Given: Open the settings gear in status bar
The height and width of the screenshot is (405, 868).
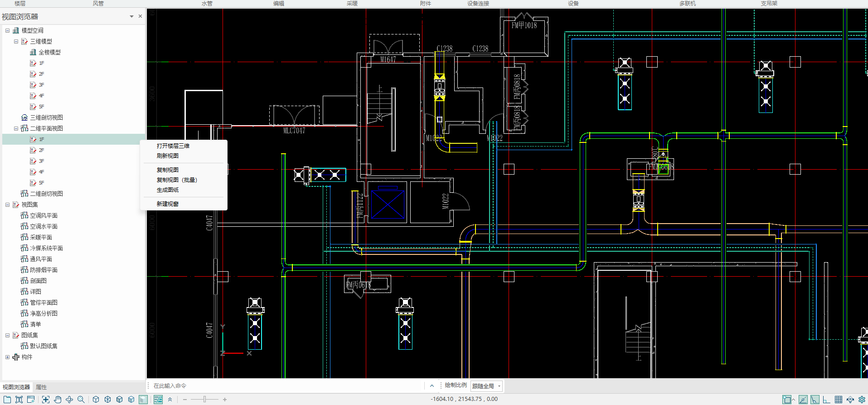Looking at the screenshot, I should click(862, 400).
